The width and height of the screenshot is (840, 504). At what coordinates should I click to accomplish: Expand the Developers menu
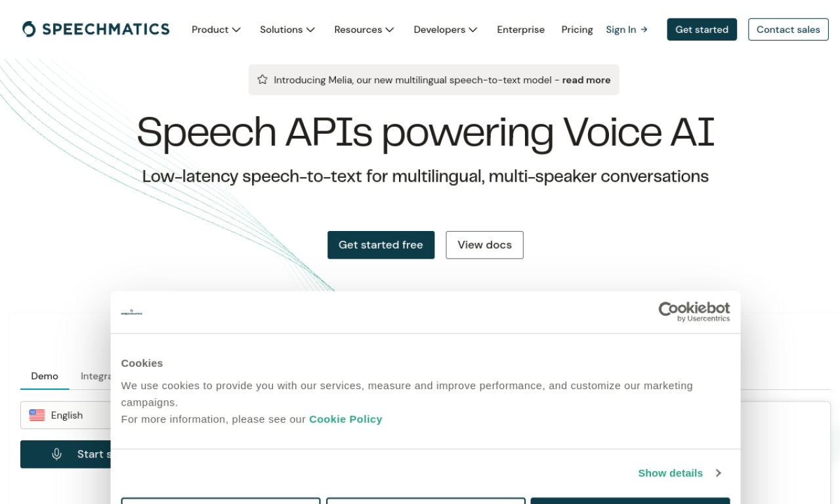446,30
